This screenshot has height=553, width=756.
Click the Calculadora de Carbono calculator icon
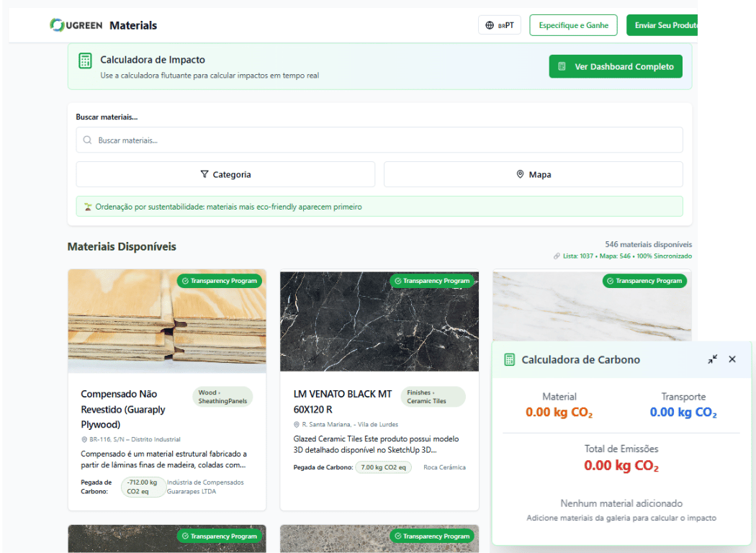509,360
